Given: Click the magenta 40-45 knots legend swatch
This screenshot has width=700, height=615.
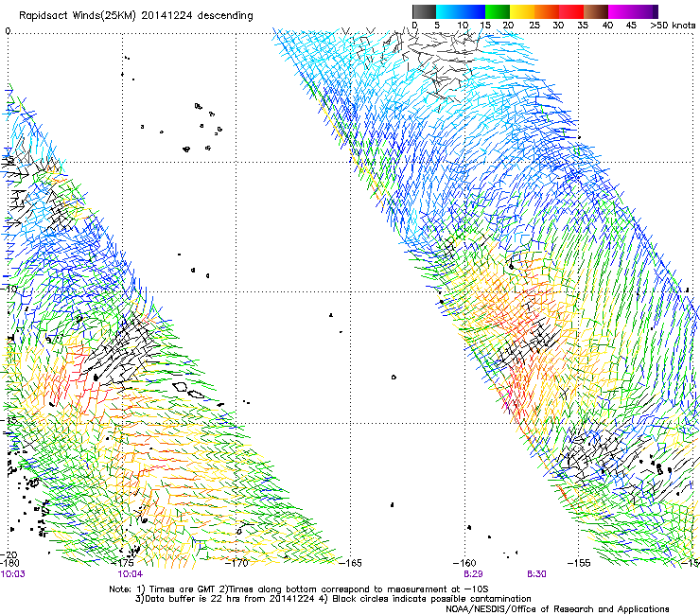Looking at the screenshot, I should coord(621,11).
